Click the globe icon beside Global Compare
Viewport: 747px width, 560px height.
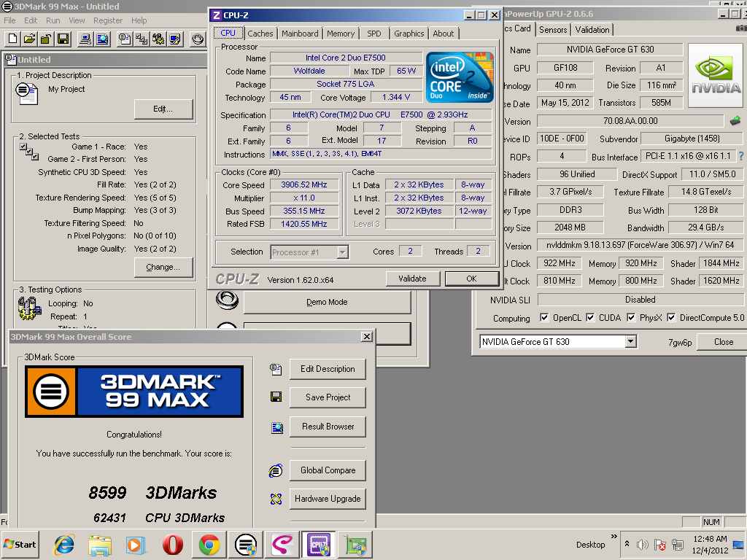[276, 470]
